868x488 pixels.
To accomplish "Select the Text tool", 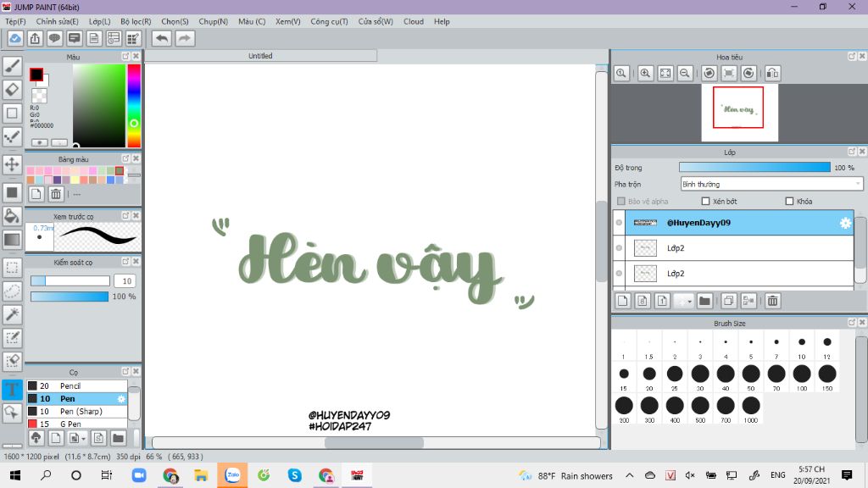I will (x=12, y=389).
